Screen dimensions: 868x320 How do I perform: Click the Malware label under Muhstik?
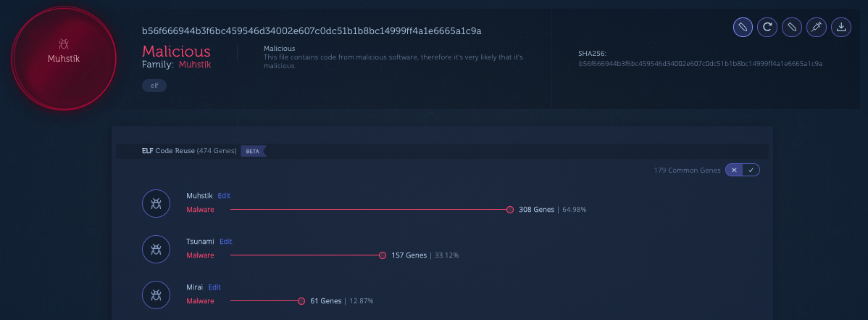[200, 210]
